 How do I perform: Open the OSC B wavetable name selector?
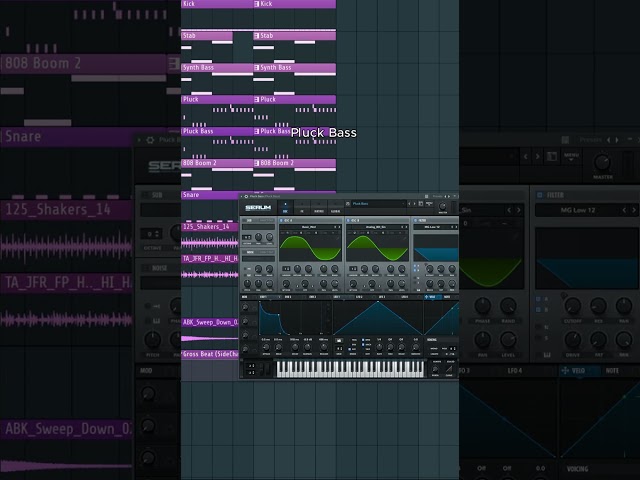(376, 227)
